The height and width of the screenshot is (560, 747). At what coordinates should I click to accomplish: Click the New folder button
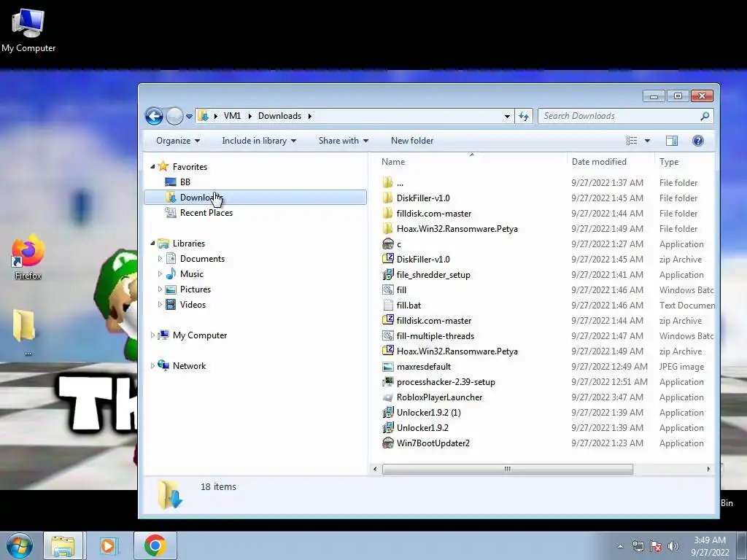[412, 141]
